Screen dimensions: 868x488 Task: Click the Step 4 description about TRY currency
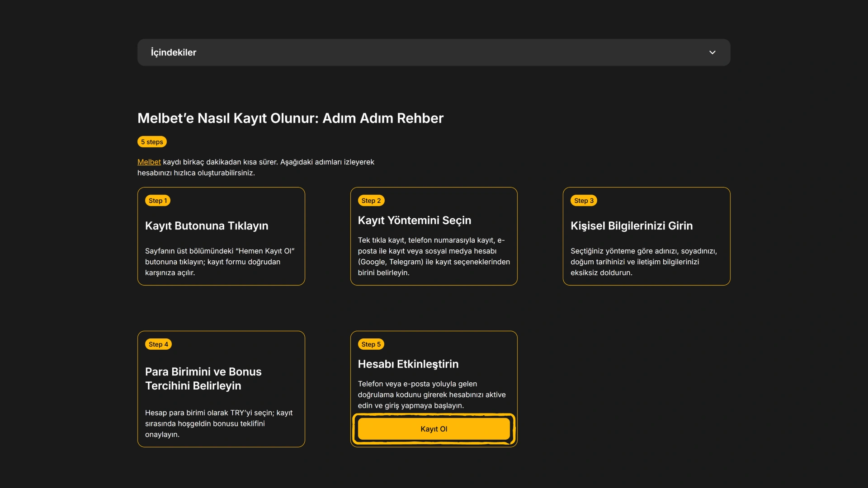click(x=219, y=423)
